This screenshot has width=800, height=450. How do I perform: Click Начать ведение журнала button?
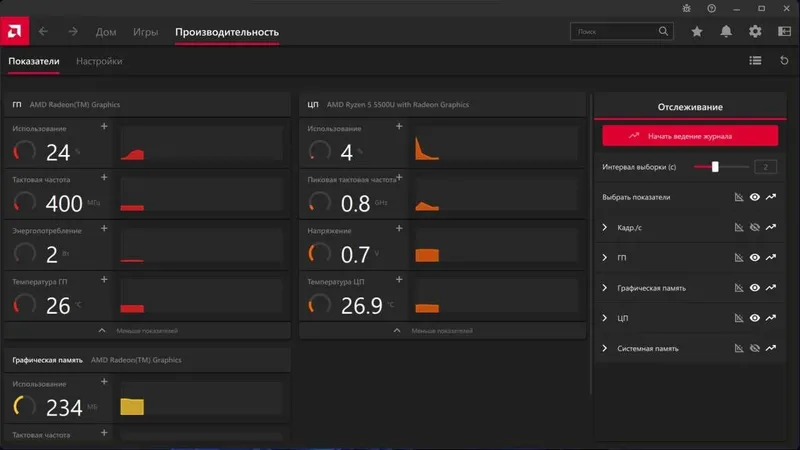coord(690,136)
